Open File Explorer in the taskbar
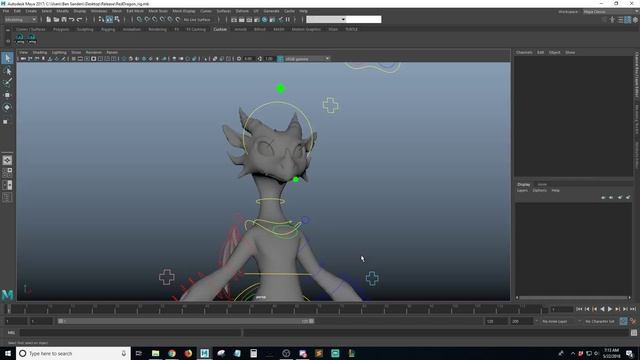This screenshot has height=360, width=640. click(156, 353)
